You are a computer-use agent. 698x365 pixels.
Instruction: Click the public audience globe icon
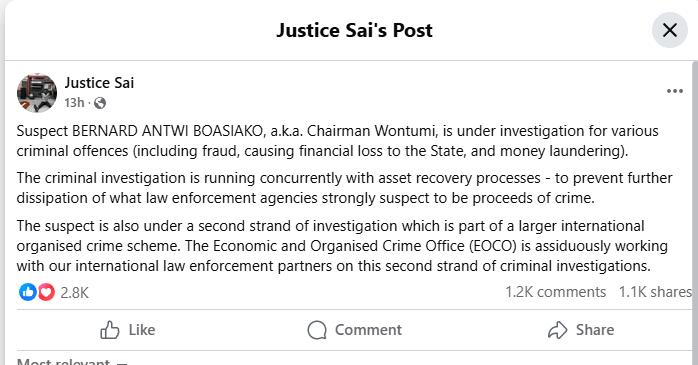100,103
